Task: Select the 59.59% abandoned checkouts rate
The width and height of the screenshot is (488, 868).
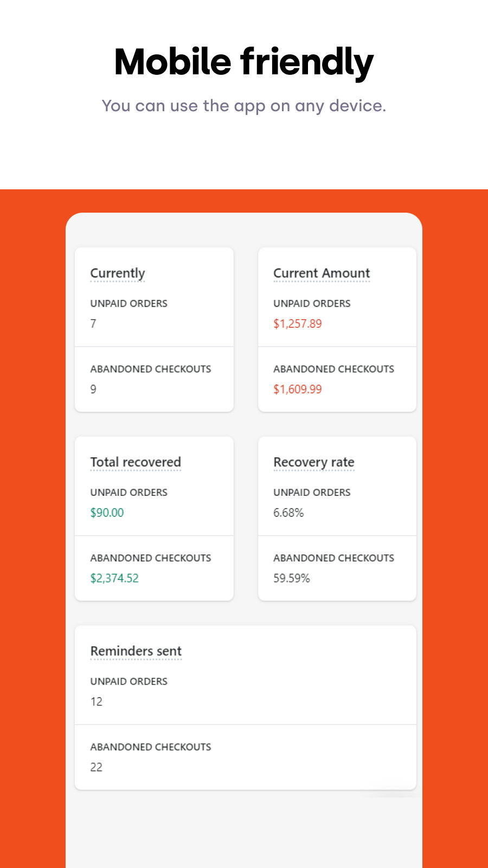Action: 291,578
